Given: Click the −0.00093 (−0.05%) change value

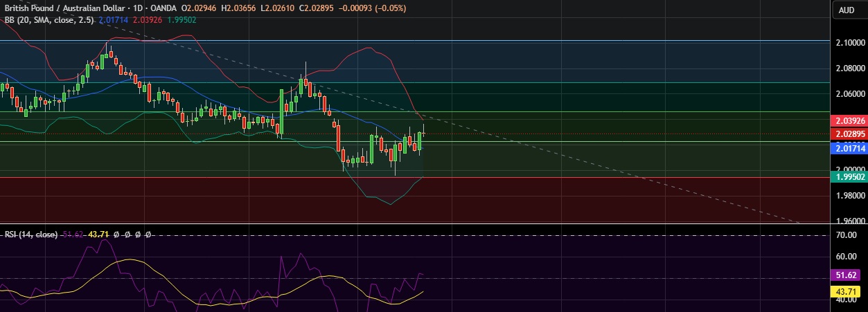Looking at the screenshot, I should (371, 8).
